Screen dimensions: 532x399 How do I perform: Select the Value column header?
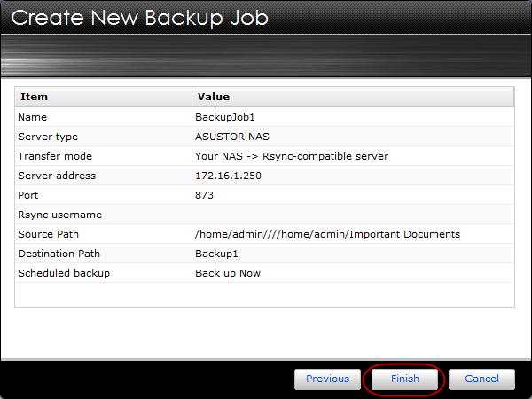pos(353,97)
